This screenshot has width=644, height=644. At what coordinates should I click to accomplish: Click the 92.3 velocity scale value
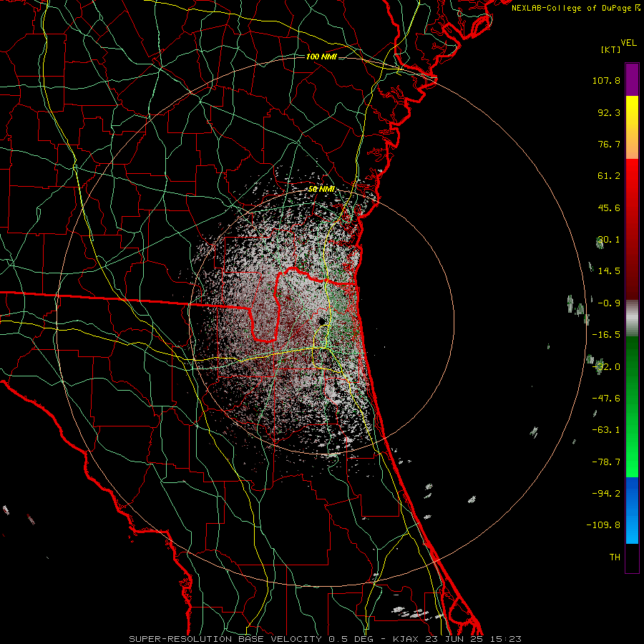[609, 112]
